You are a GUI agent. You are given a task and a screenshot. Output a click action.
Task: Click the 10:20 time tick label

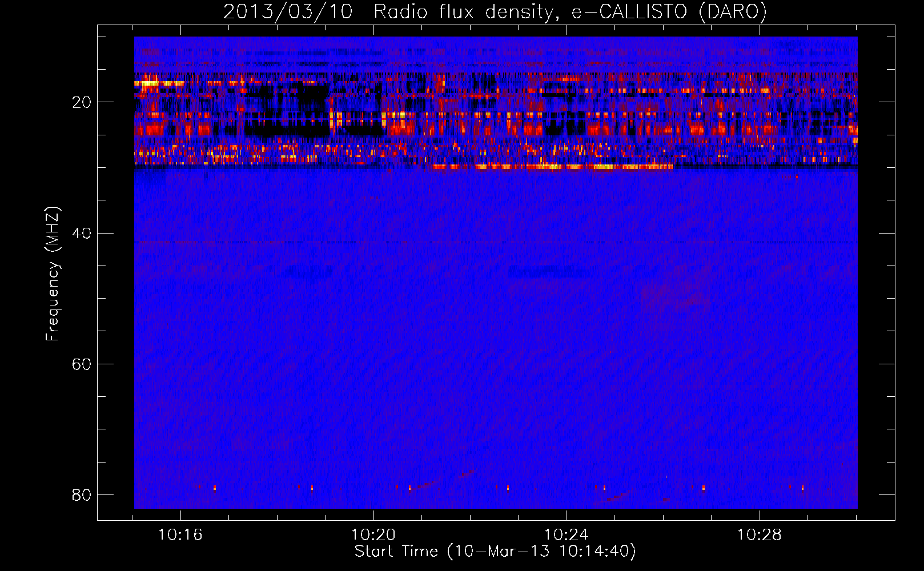point(373,535)
